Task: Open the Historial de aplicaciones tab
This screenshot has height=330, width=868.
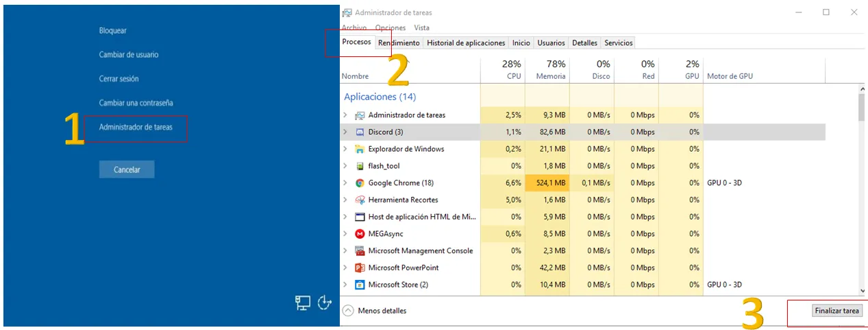Action: [466, 43]
